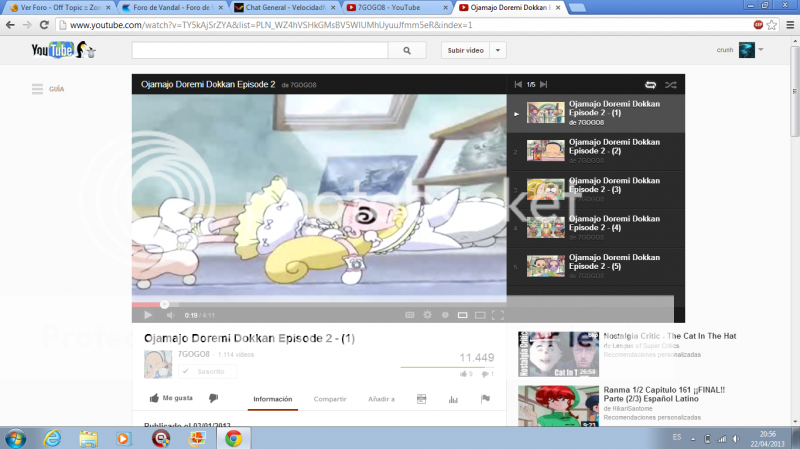Click the watch later clock icon
800x449 pixels.
click(445, 315)
